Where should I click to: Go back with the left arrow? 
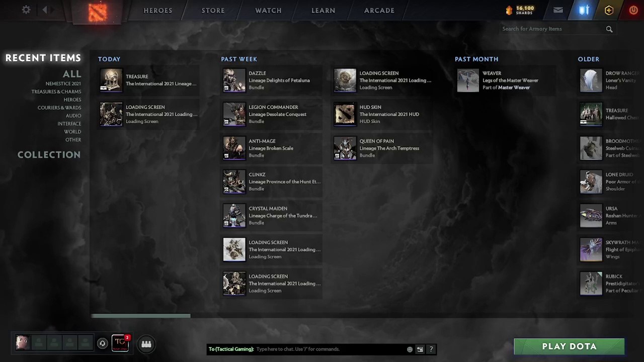(x=45, y=10)
